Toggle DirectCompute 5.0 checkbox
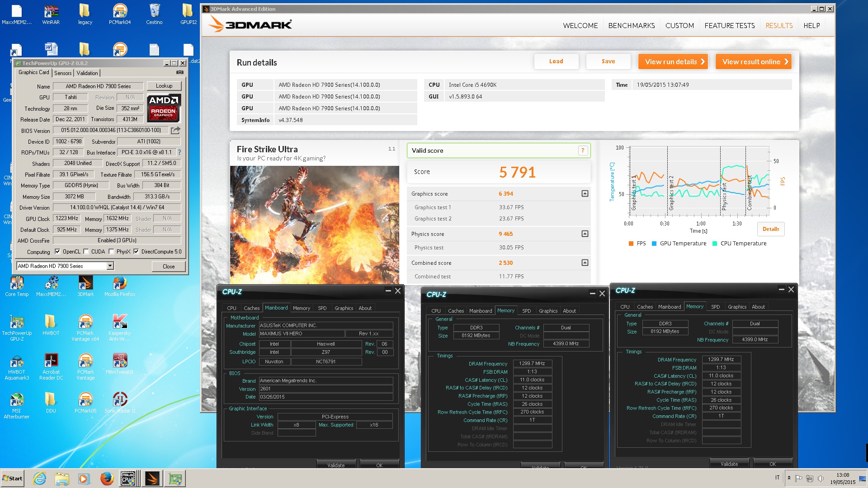Image resolution: width=868 pixels, height=488 pixels. pos(136,252)
